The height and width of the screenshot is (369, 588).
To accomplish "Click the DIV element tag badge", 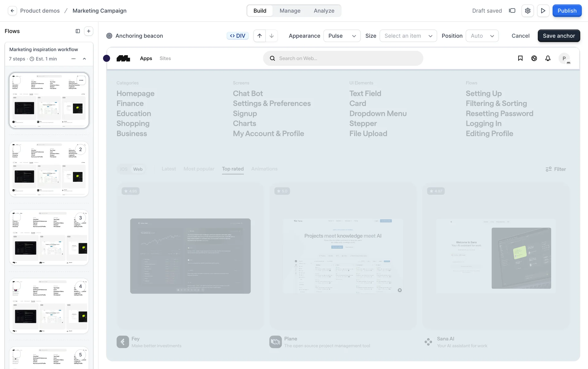I will click(x=238, y=36).
